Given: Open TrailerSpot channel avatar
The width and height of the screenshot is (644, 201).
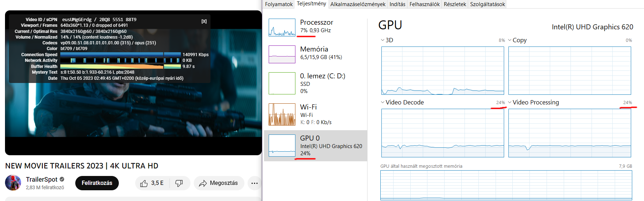Looking at the screenshot, I should click(x=13, y=183).
